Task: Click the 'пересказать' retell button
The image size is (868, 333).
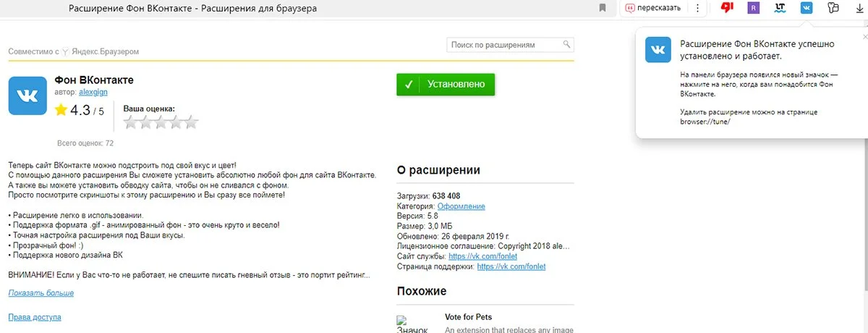Action: (653, 8)
